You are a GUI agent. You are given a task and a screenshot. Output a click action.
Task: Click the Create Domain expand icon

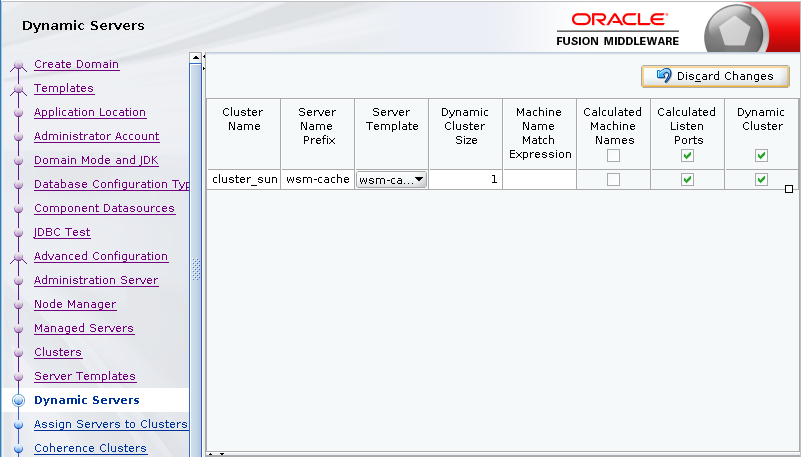18,66
